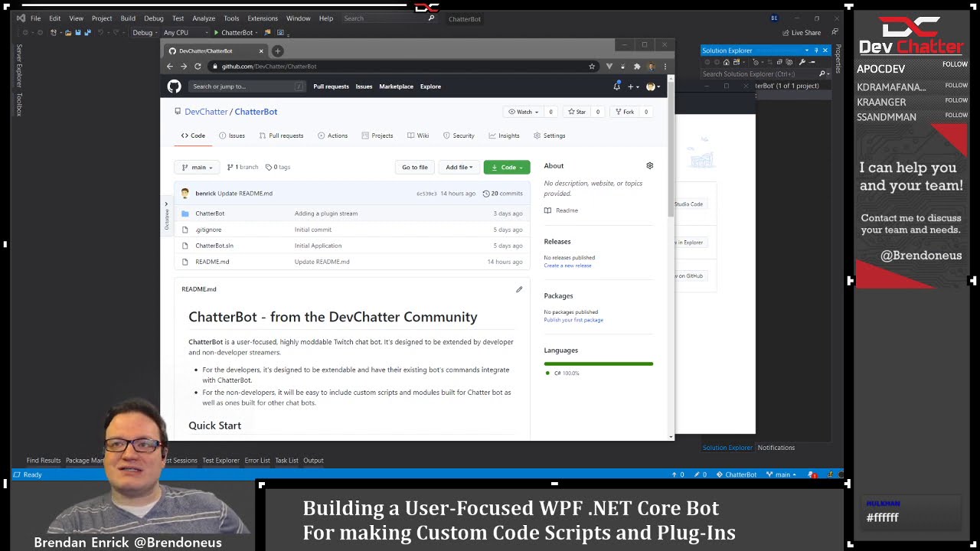Click the browser address bar URL
980x551 pixels.
[269, 67]
